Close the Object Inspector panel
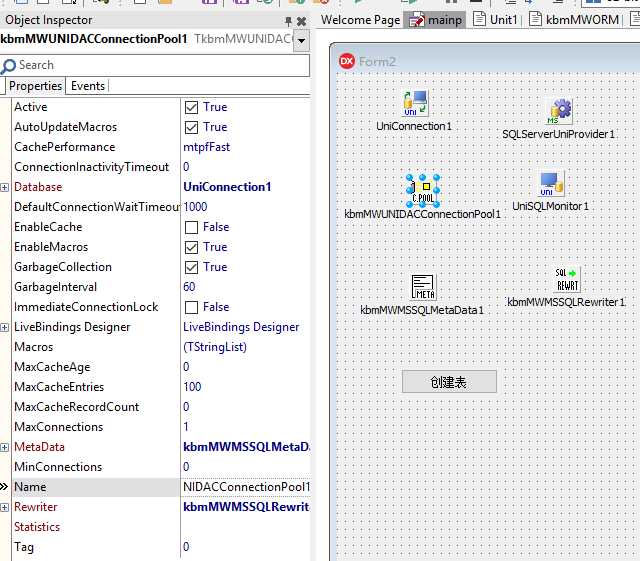Image resolution: width=640 pixels, height=561 pixels. click(x=301, y=21)
